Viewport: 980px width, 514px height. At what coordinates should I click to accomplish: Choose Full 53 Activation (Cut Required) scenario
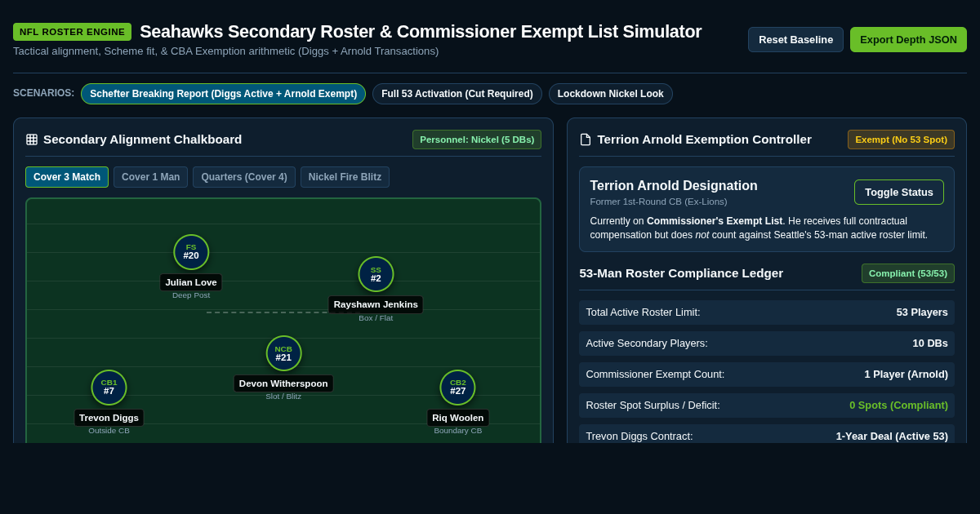(457, 94)
